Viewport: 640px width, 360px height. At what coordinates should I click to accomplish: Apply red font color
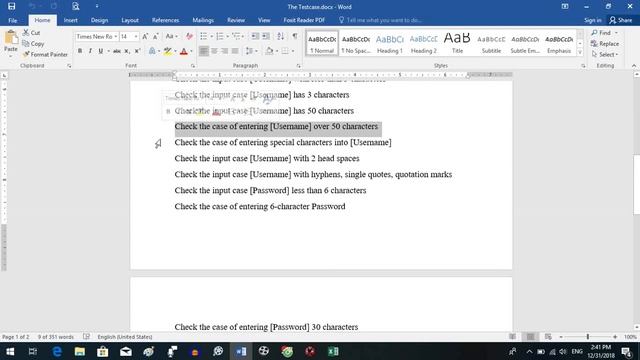pyautogui.click(x=184, y=51)
